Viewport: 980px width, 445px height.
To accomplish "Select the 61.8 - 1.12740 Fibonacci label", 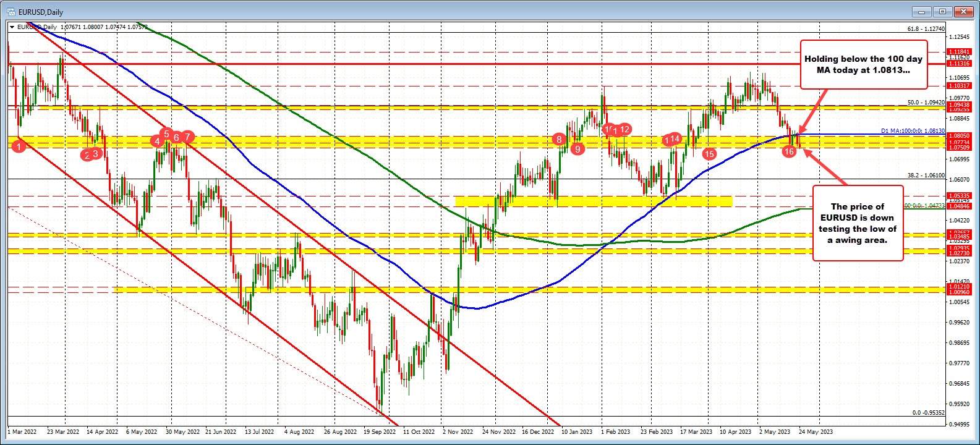I will (x=926, y=28).
